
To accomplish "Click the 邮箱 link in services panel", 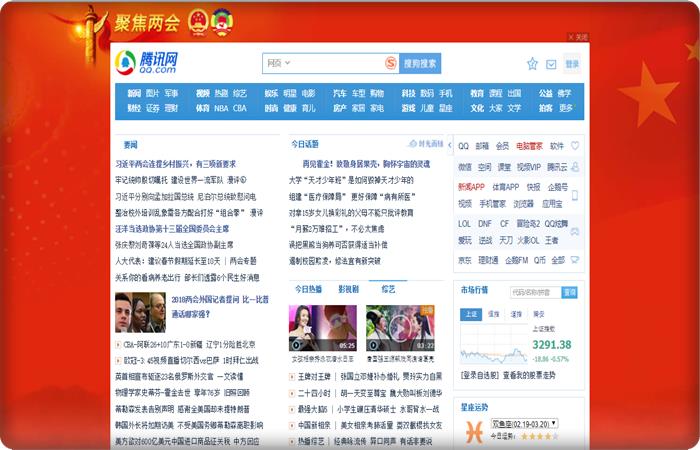I will pyautogui.click(x=482, y=146).
